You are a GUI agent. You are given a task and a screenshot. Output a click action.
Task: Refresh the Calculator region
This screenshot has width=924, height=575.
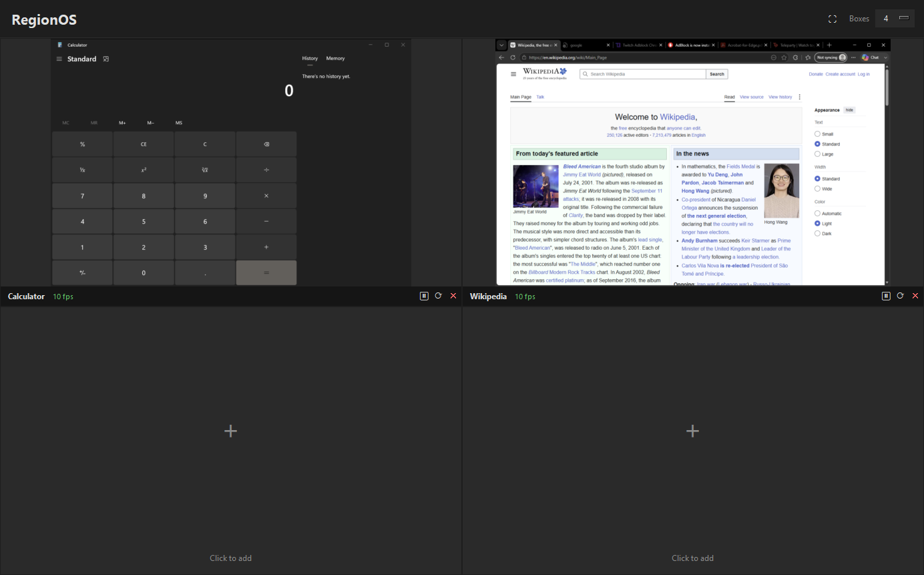click(439, 296)
